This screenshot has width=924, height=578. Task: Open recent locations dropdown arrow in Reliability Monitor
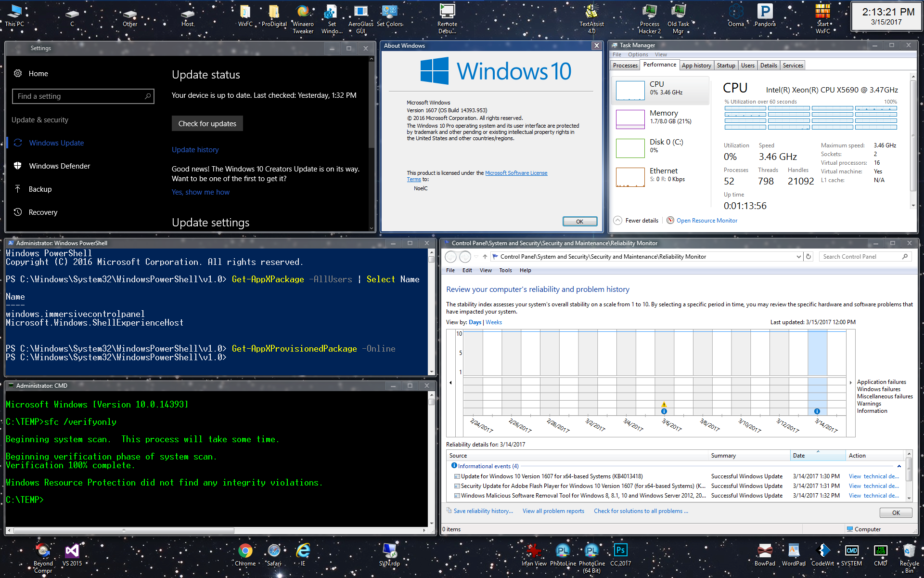[476, 257]
